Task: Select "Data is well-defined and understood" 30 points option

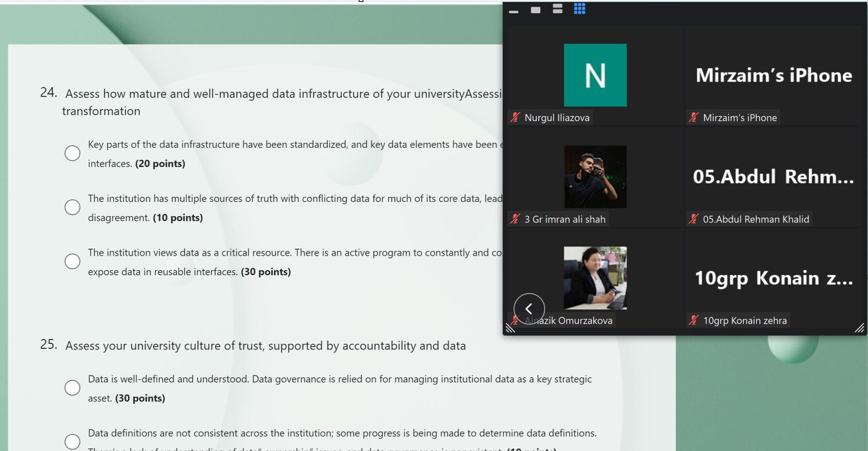Action: [x=72, y=388]
